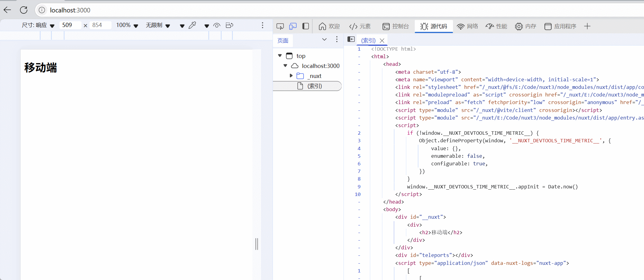
Task: Switch to the 网络 tab
Action: coord(467,26)
